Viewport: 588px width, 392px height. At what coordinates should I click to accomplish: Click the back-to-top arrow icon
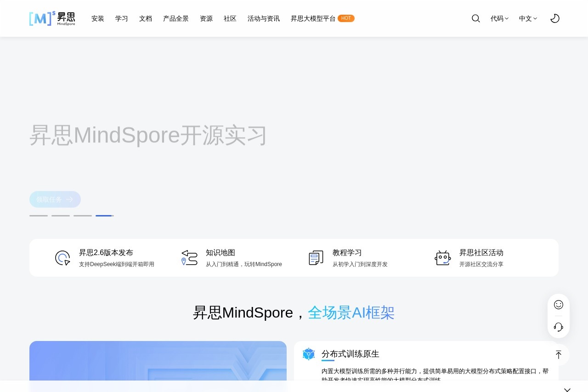click(x=559, y=354)
